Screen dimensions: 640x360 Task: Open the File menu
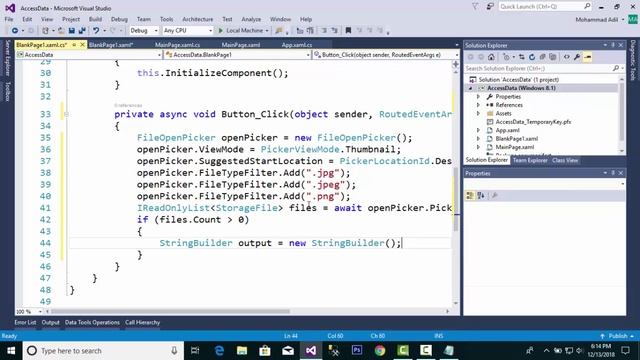(x=9, y=19)
